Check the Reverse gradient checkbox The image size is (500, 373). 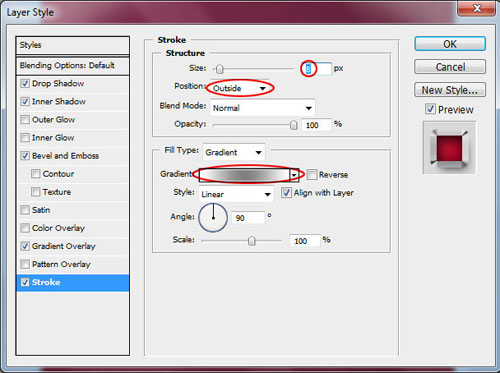pos(312,174)
